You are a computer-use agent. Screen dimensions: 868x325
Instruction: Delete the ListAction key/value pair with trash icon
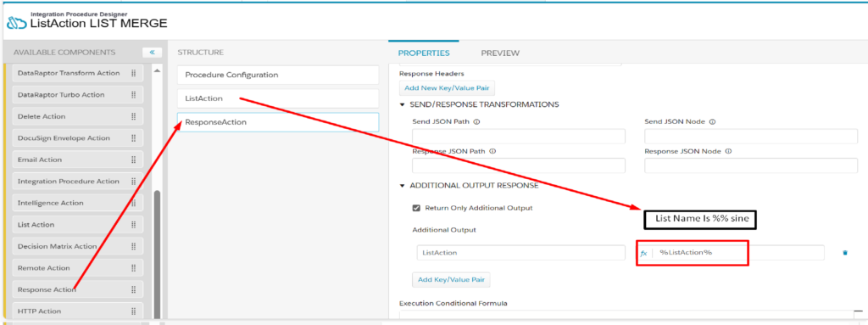pyautogui.click(x=845, y=253)
